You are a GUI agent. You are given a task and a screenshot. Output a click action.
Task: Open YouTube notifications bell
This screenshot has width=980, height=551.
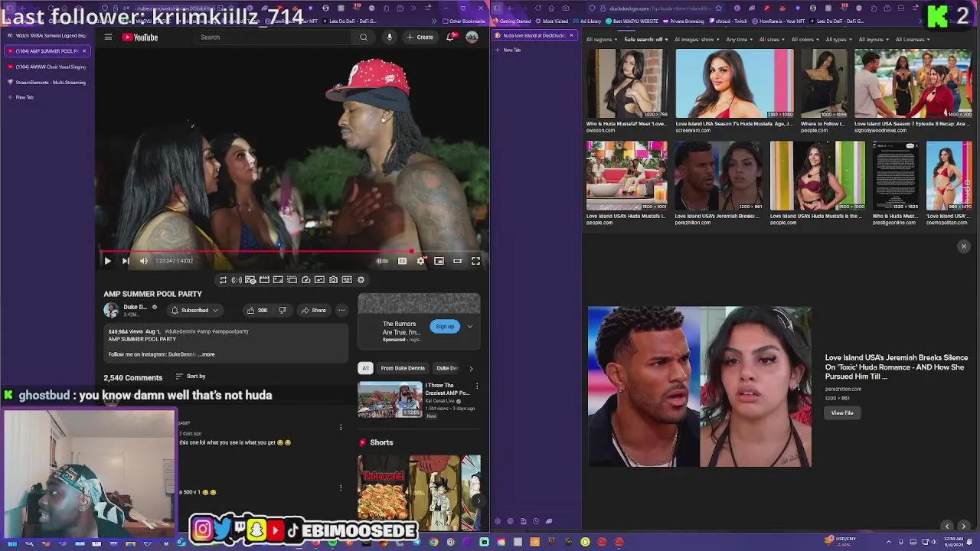[451, 37]
